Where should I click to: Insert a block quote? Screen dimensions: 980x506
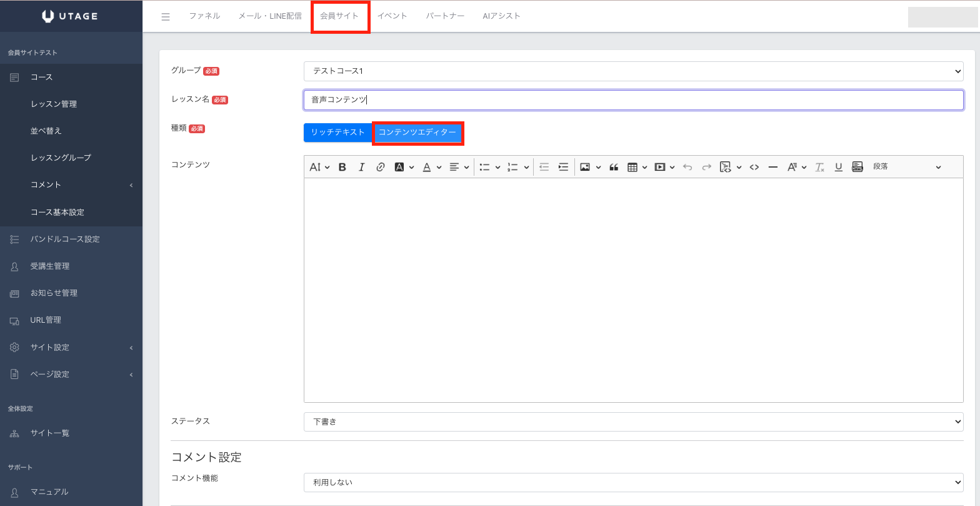point(613,167)
